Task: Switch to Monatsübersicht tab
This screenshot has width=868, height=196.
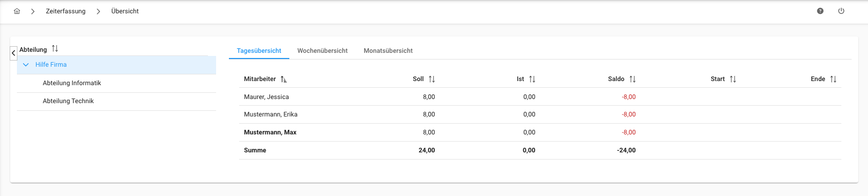Action: click(388, 51)
